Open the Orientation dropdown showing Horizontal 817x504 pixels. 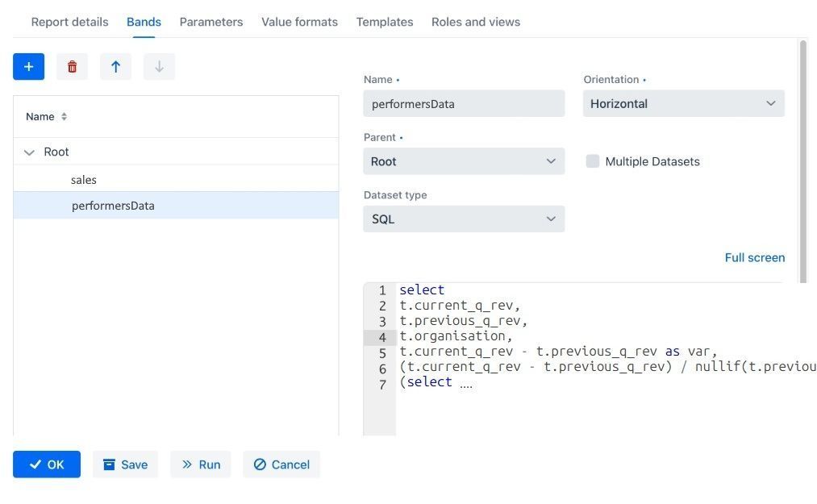click(683, 103)
